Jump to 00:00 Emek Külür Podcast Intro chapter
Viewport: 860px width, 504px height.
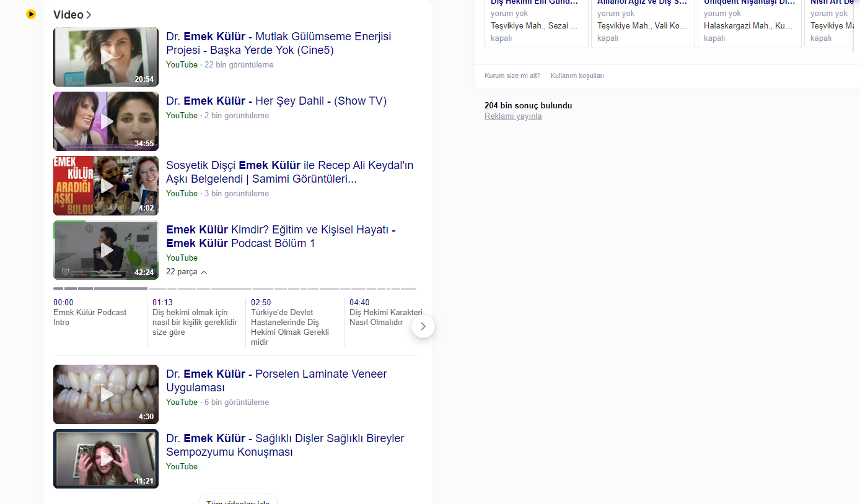(99, 313)
